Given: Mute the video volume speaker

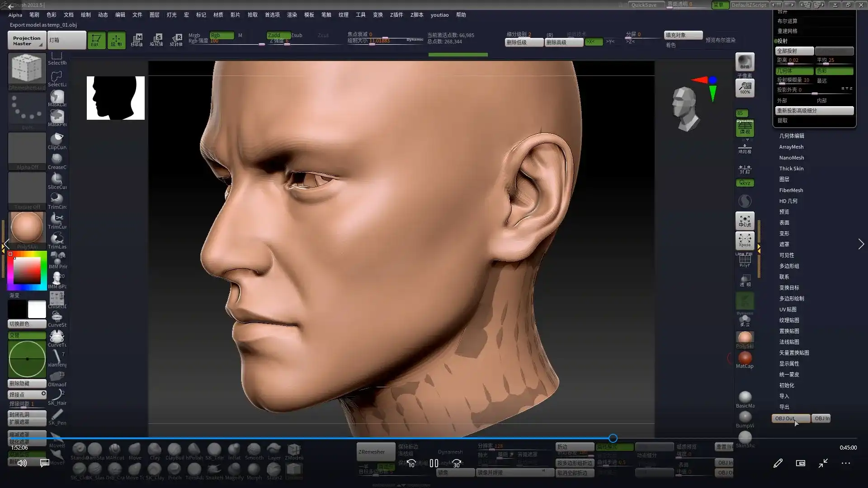Looking at the screenshot, I should [22, 463].
